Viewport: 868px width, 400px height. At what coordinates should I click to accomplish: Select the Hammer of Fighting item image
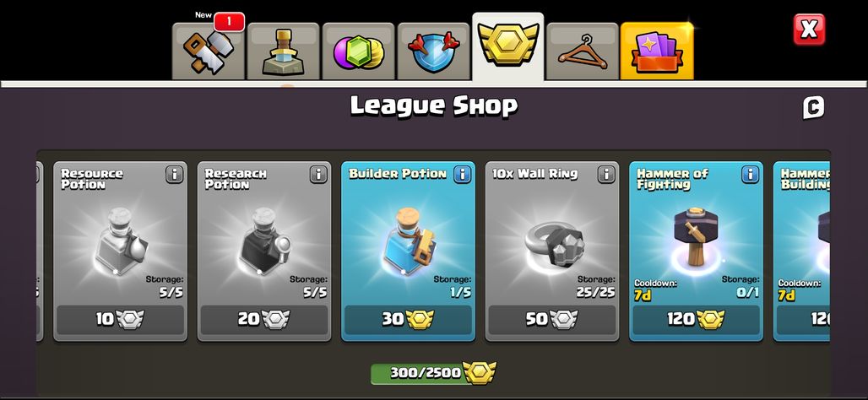[x=695, y=237]
